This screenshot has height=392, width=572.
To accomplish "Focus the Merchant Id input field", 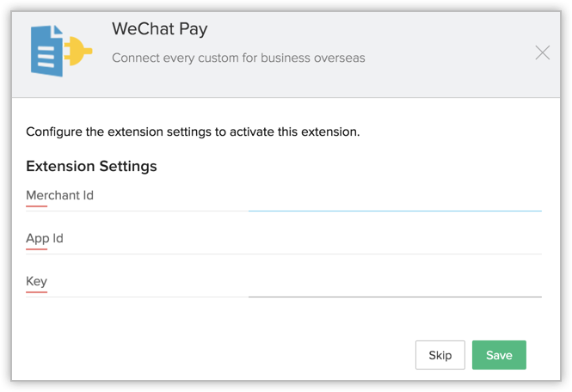I will 394,198.
